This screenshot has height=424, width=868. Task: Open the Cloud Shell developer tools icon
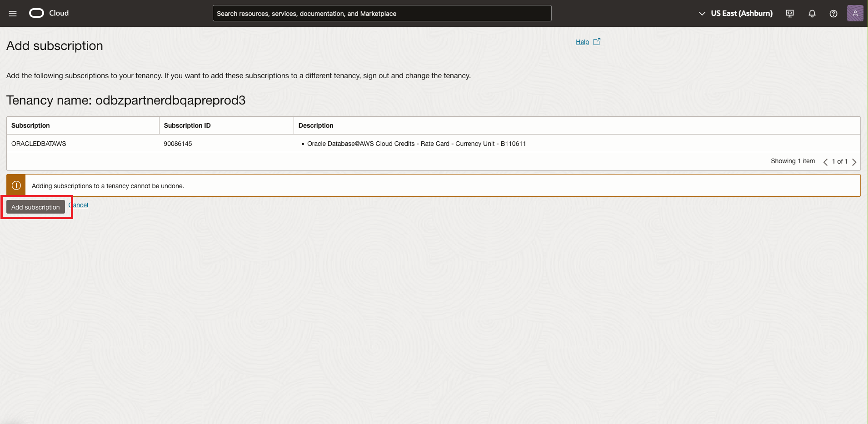pyautogui.click(x=789, y=14)
